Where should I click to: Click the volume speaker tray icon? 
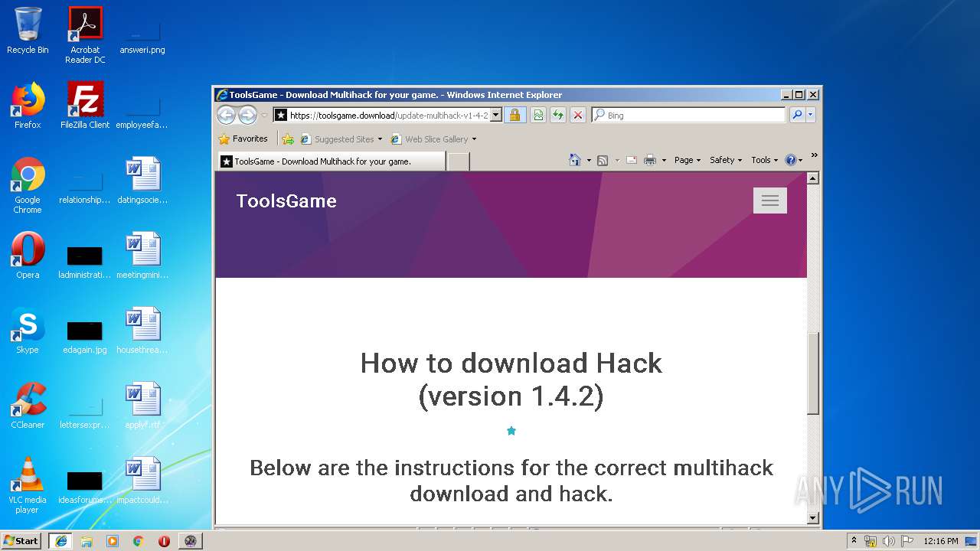point(889,541)
